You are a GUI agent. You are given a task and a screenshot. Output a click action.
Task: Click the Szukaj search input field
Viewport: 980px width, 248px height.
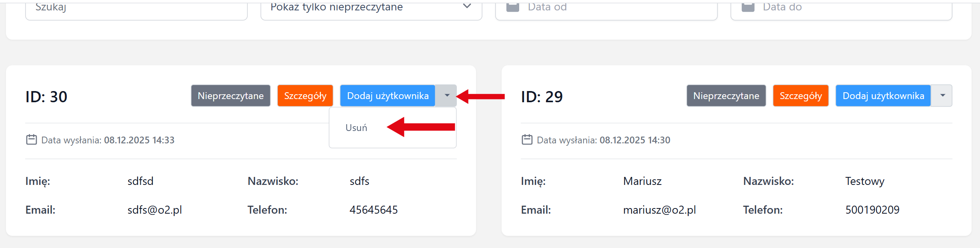tap(136, 10)
